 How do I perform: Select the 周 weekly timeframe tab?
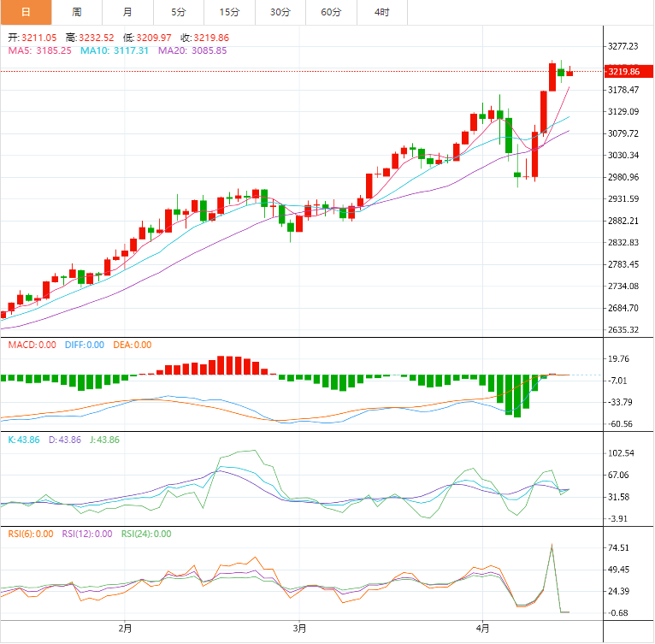(x=76, y=12)
